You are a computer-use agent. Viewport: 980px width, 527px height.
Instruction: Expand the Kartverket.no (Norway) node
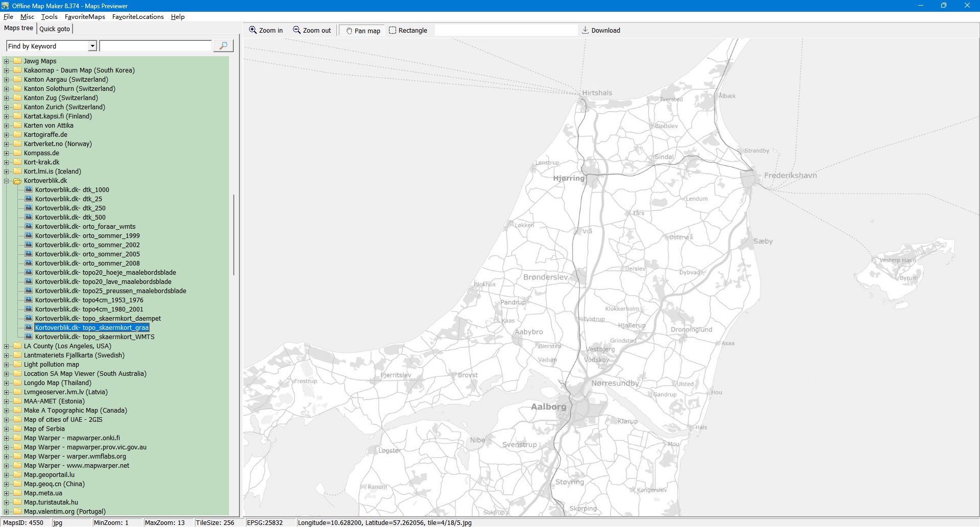tap(7, 144)
